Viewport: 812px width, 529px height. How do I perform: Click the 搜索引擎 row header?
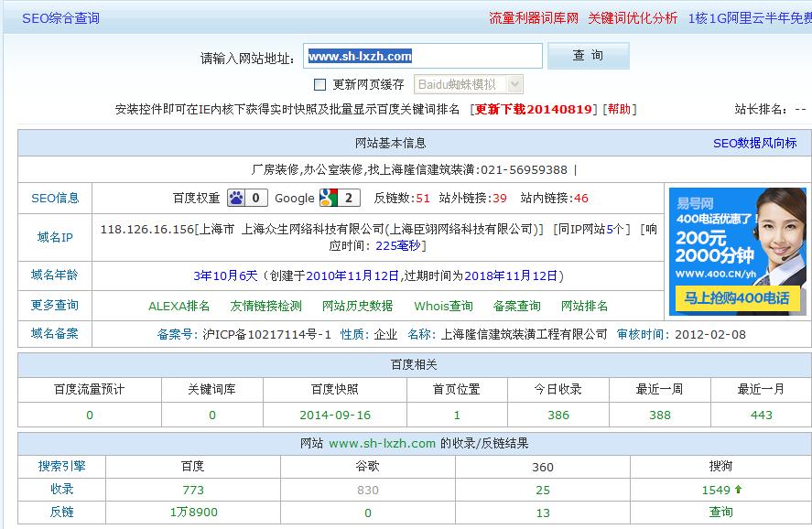pos(61,467)
